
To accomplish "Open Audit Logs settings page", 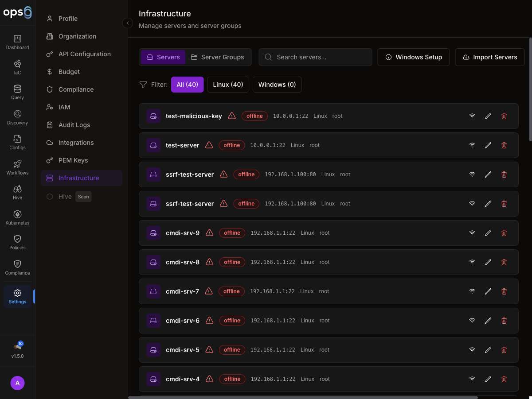I will (74, 125).
